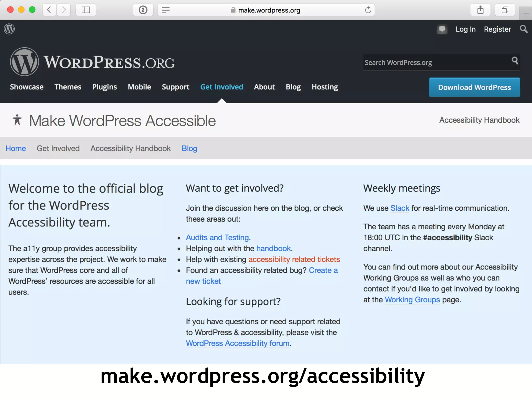Open the Slack link
Viewport: 532px width, 399px height.
[x=400, y=208]
